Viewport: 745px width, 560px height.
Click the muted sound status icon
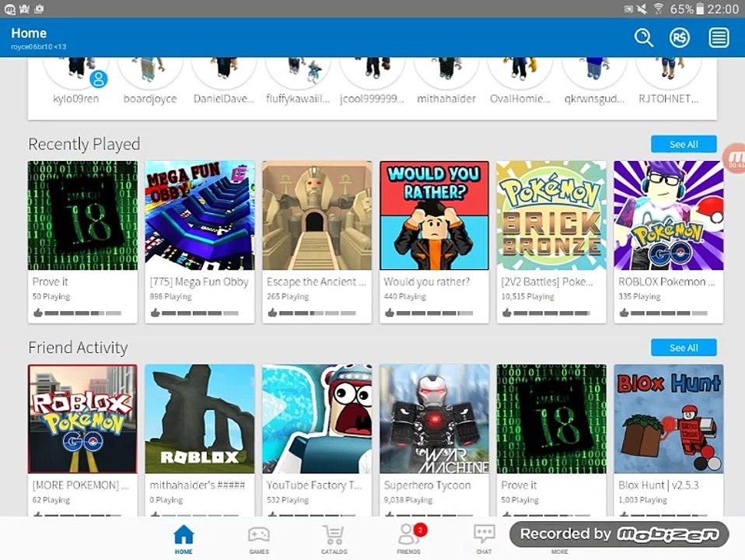[642, 9]
